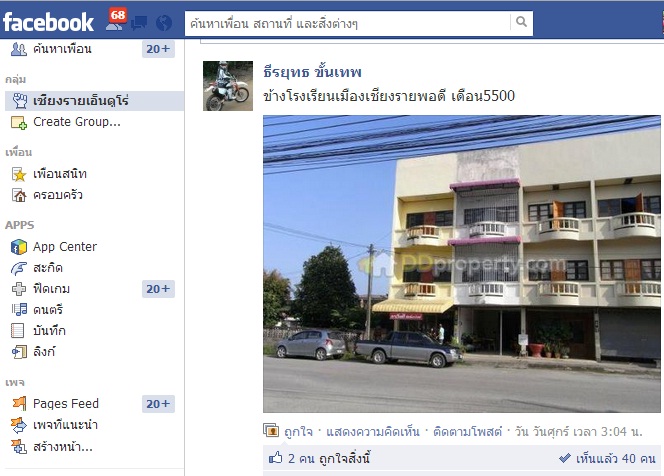
Task: Click in the ค้นหาเพื่อน search field
Action: point(350,23)
